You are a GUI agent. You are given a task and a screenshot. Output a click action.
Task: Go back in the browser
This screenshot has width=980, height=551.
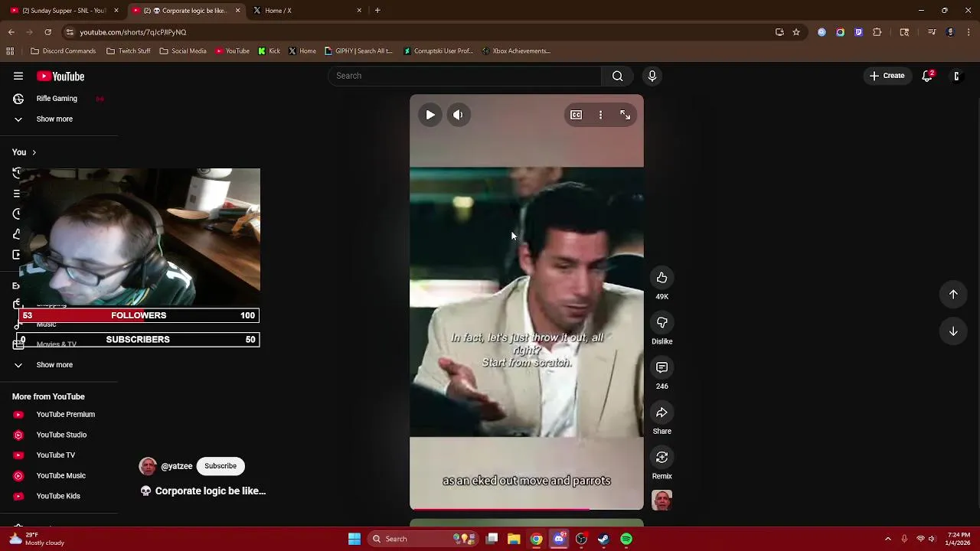(x=11, y=32)
